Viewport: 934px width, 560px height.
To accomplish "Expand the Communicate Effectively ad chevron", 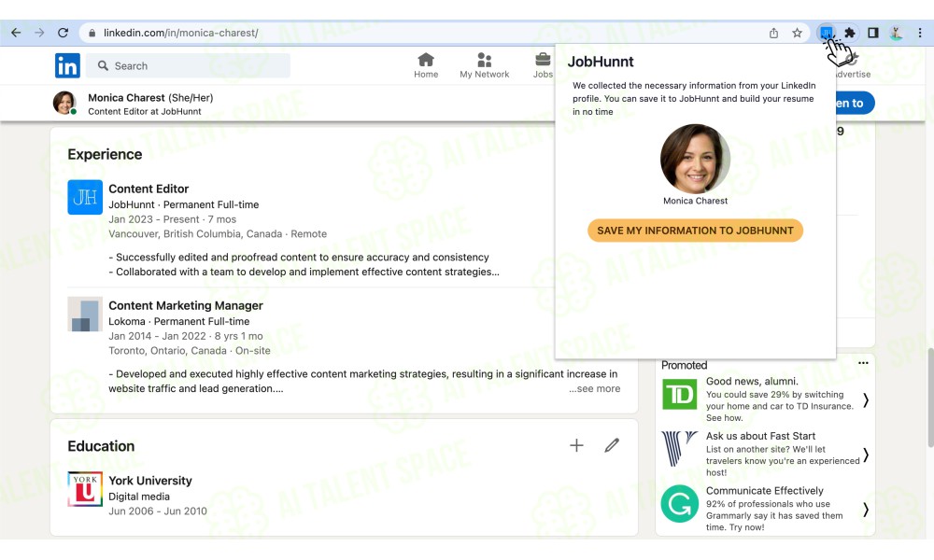I will coord(866,510).
